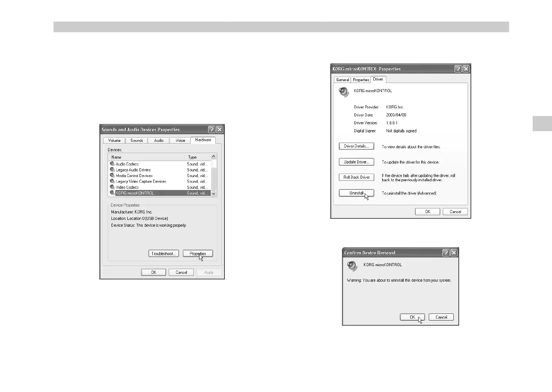Cancel the Confirm Device Removal dialog
The image size is (552, 392).
point(441,317)
